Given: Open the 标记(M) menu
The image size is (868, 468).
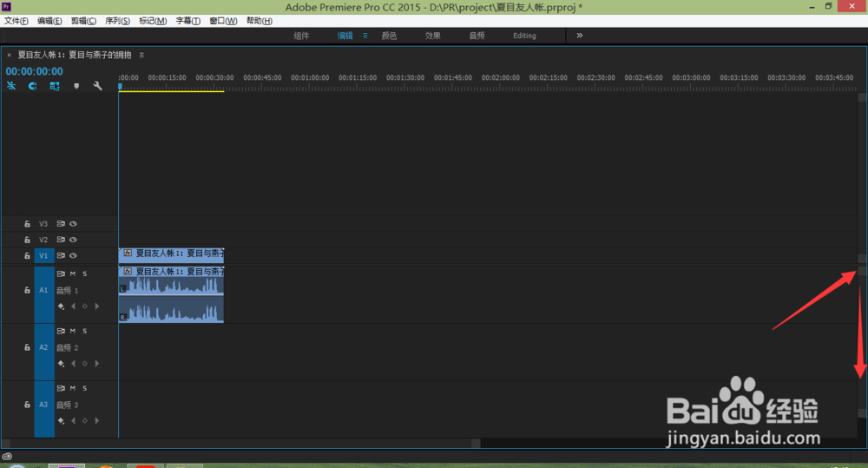Looking at the screenshot, I should (x=153, y=21).
